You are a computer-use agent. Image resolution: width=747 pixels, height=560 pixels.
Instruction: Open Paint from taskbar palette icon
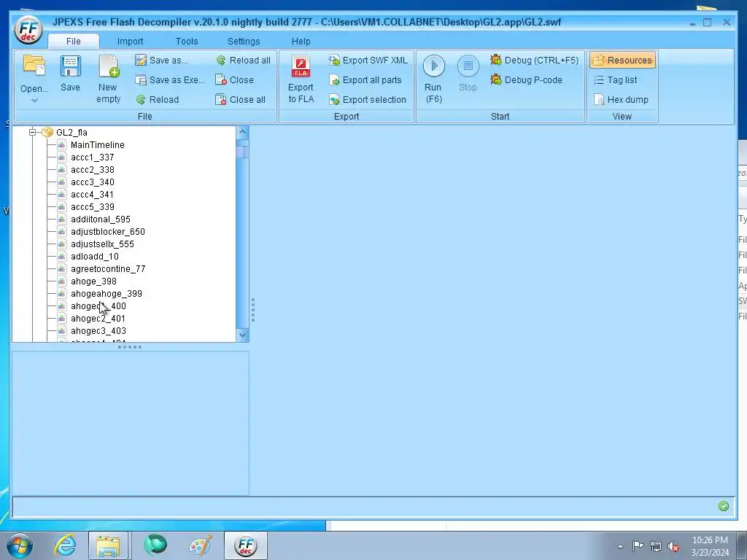(201, 545)
